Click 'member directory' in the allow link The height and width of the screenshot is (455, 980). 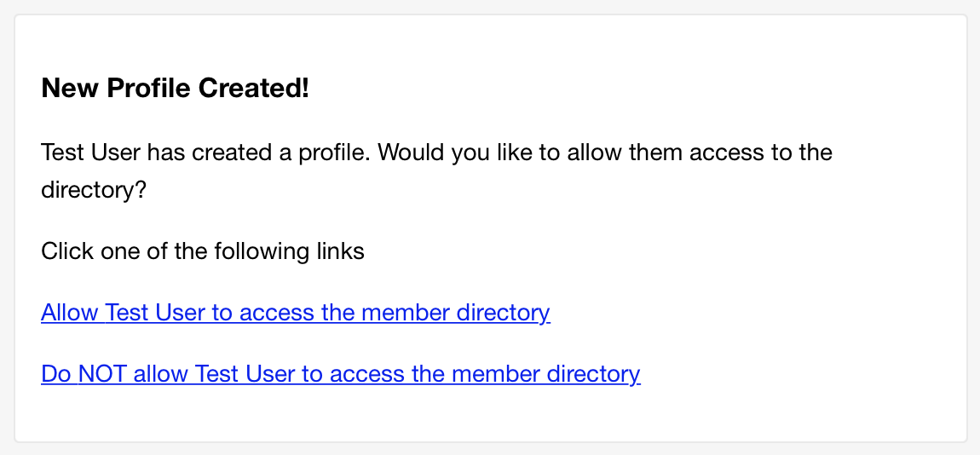(456, 313)
